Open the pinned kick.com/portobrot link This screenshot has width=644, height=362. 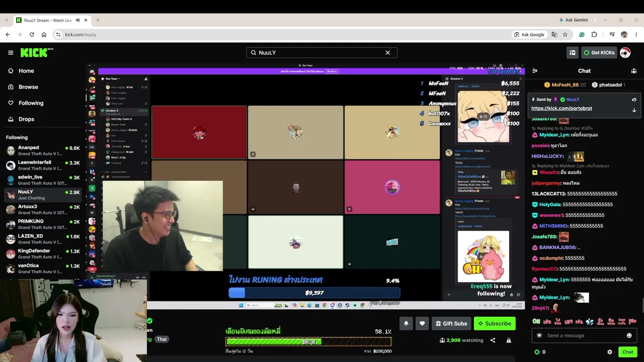[561, 108]
